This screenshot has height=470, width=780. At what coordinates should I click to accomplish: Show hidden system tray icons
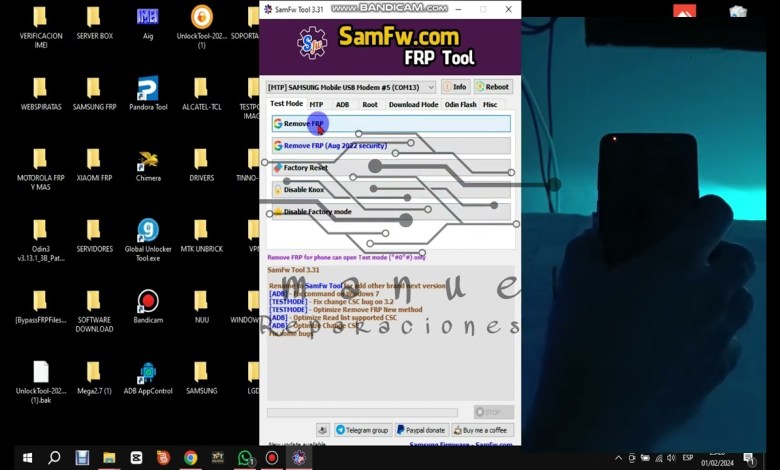click(x=618, y=458)
